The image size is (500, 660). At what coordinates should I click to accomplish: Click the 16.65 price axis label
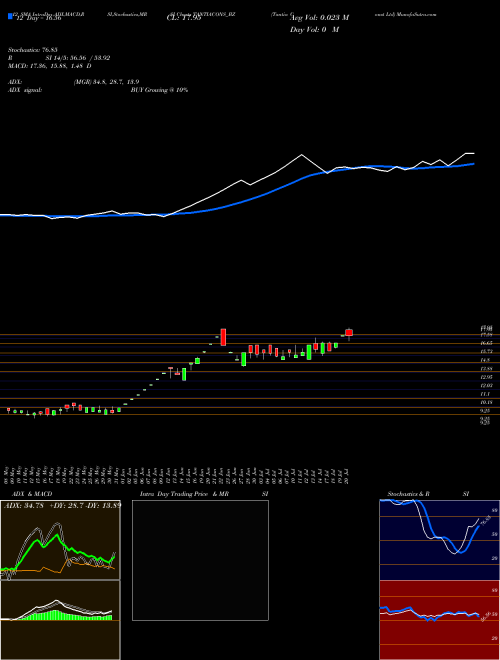coord(485,343)
